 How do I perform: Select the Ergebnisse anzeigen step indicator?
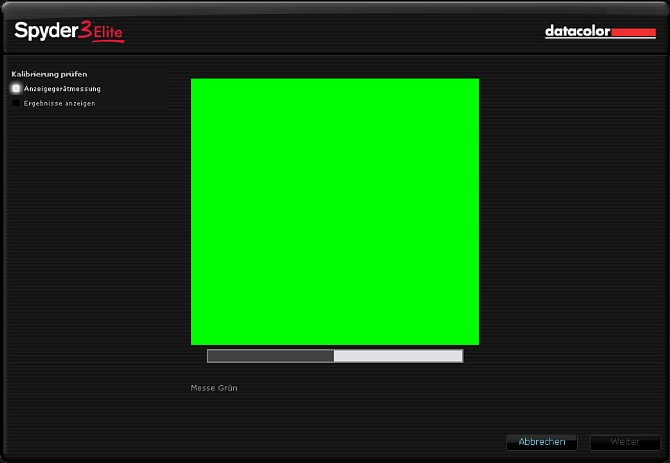click(x=16, y=103)
